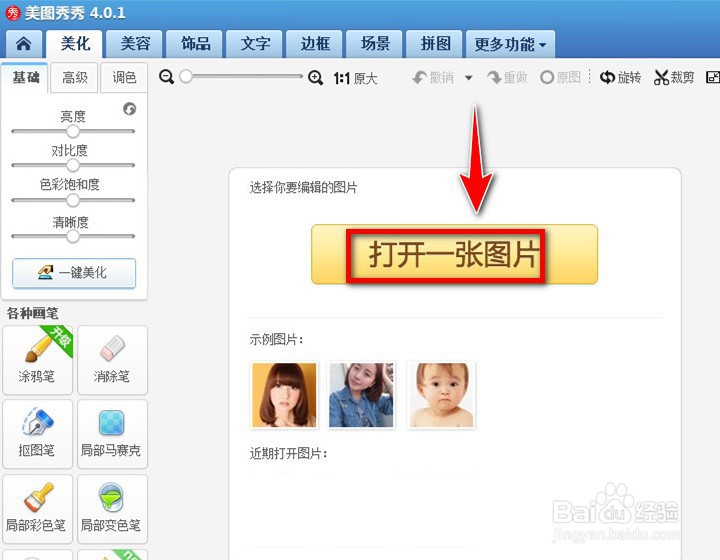The height and width of the screenshot is (560, 720).
Task: Switch to the 美容 tab
Action: click(x=135, y=44)
